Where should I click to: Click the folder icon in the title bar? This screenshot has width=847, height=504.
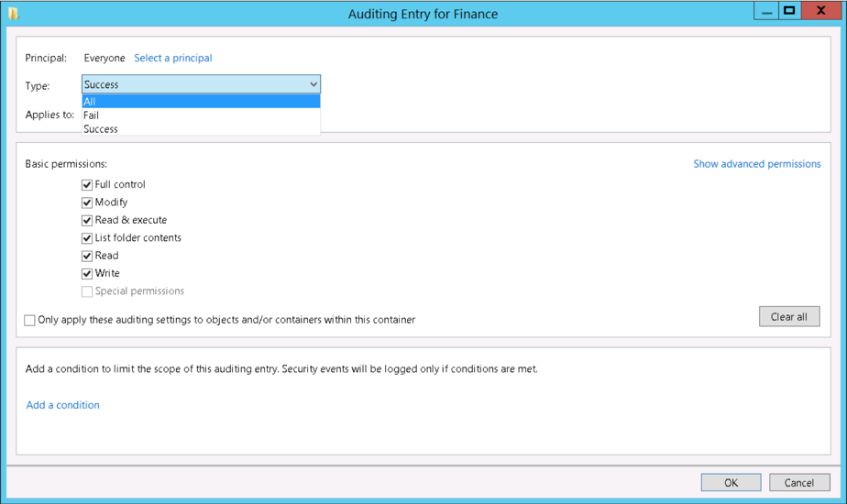pyautogui.click(x=14, y=14)
